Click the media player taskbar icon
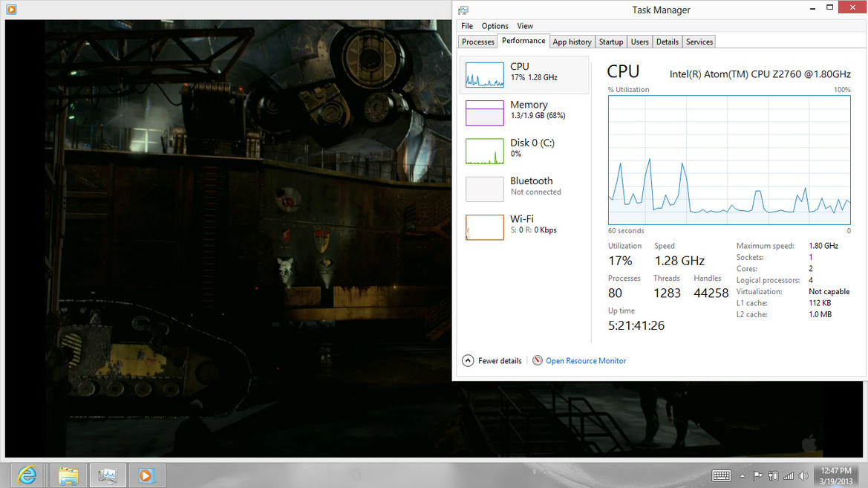Image resolution: width=868 pixels, height=488 pixels. point(146,475)
